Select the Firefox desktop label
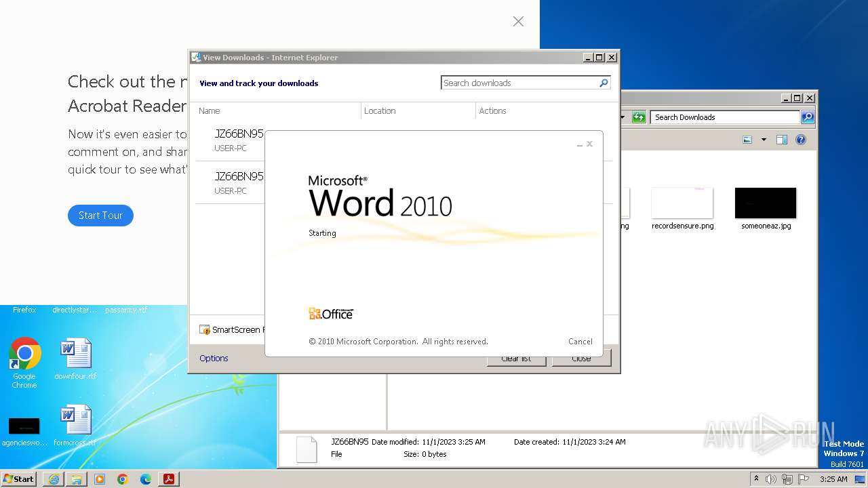 24,310
